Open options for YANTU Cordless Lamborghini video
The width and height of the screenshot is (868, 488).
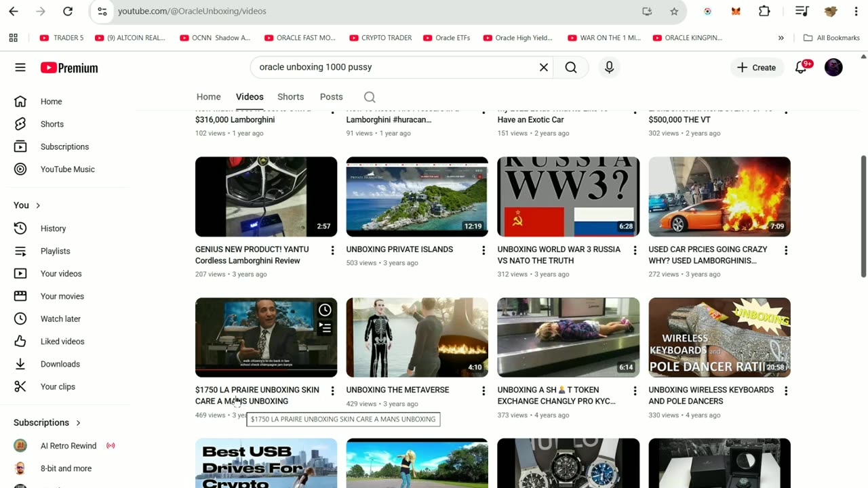click(x=332, y=251)
